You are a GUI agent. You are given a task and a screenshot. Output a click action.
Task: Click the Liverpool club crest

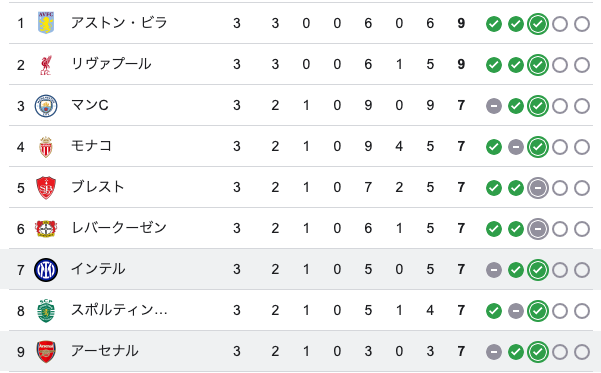[x=46, y=65]
